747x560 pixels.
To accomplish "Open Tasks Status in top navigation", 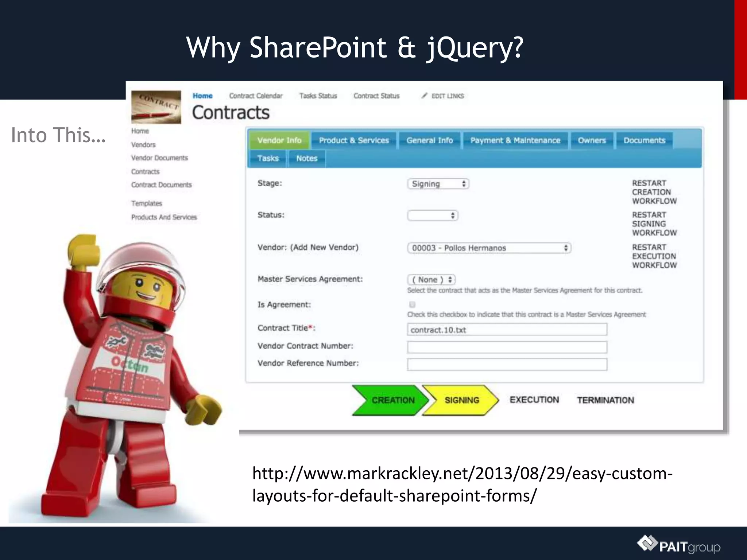I will [x=318, y=96].
